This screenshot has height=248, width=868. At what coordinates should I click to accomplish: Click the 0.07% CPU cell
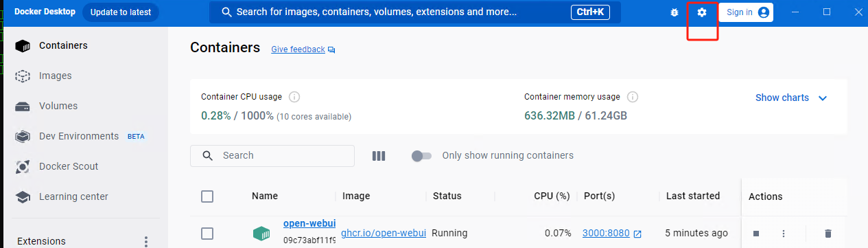(558, 233)
